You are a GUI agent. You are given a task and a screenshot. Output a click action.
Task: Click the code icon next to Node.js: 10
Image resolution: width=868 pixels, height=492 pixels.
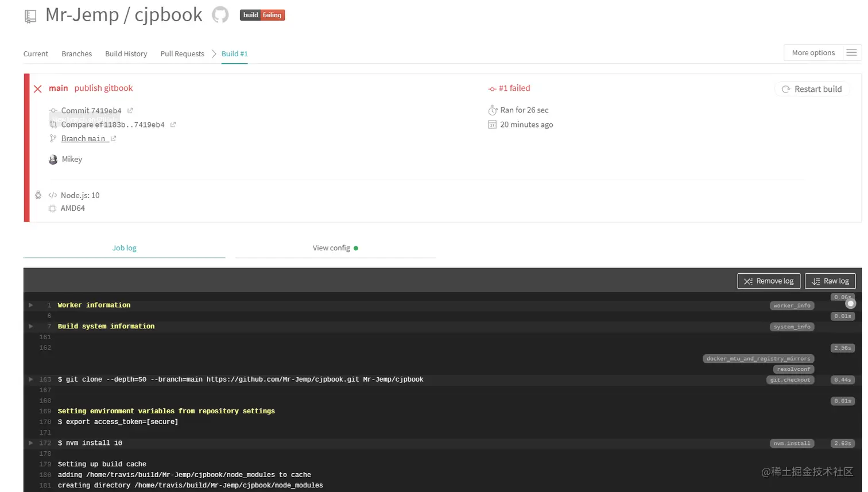point(53,195)
